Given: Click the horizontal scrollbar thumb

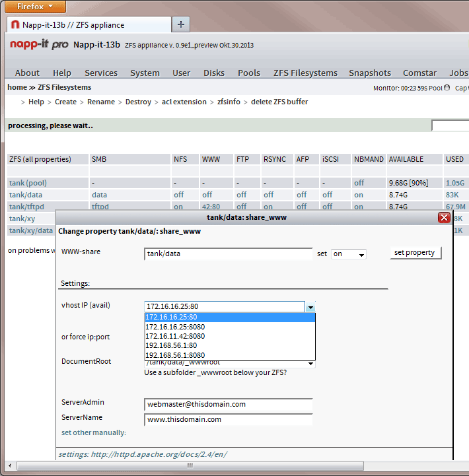Looking at the screenshot, I should pos(190,465).
